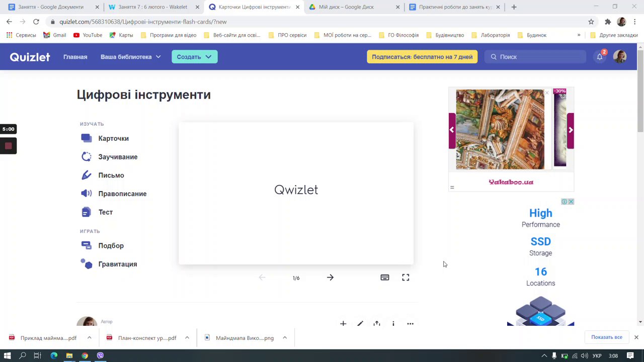Focus the Quizlet Поиск field

coord(535,57)
